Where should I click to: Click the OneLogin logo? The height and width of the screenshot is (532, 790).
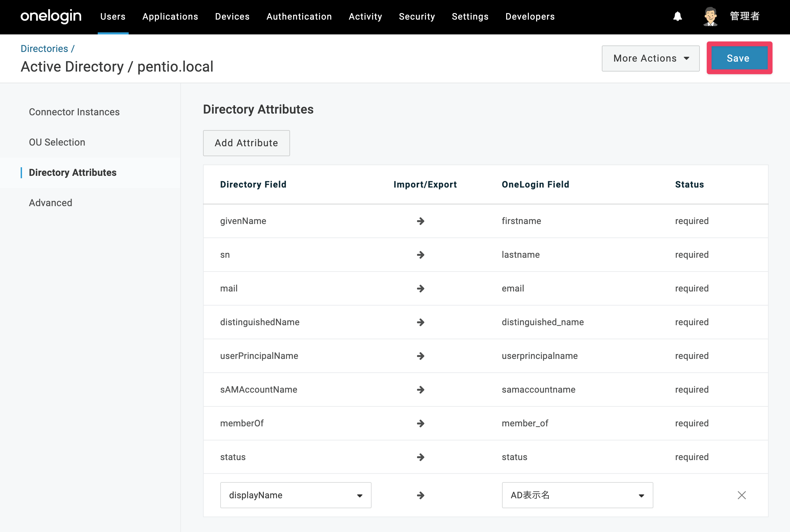(51, 16)
